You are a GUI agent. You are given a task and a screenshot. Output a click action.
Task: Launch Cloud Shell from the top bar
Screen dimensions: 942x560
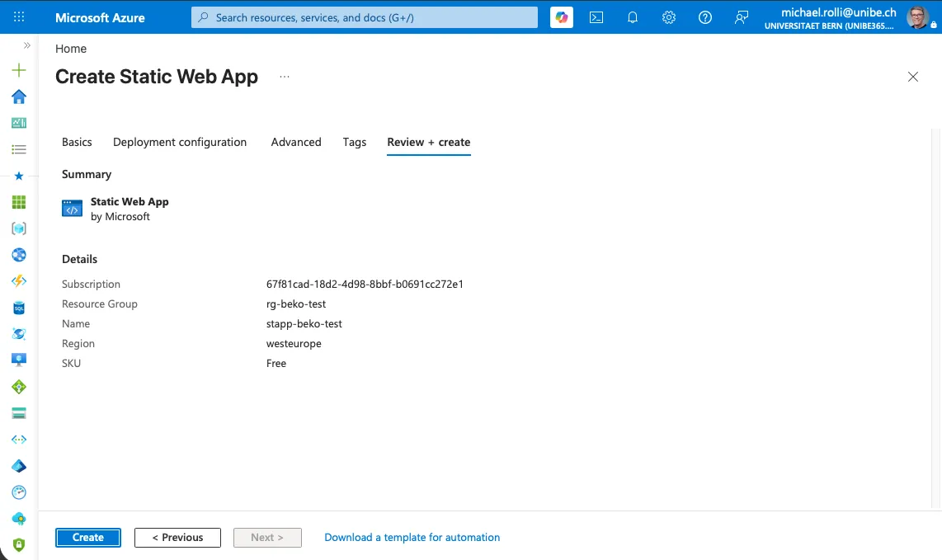coord(596,17)
